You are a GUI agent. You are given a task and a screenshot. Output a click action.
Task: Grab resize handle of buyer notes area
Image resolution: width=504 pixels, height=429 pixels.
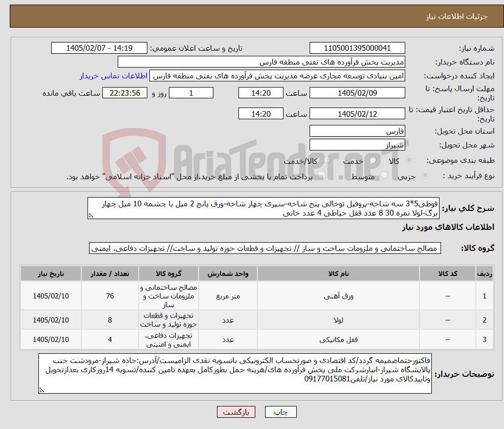click(x=41, y=390)
